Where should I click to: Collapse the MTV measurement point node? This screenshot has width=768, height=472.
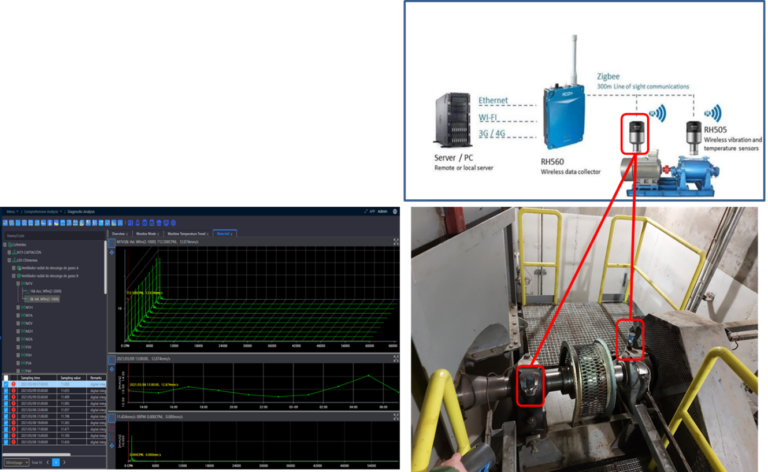click(18, 283)
